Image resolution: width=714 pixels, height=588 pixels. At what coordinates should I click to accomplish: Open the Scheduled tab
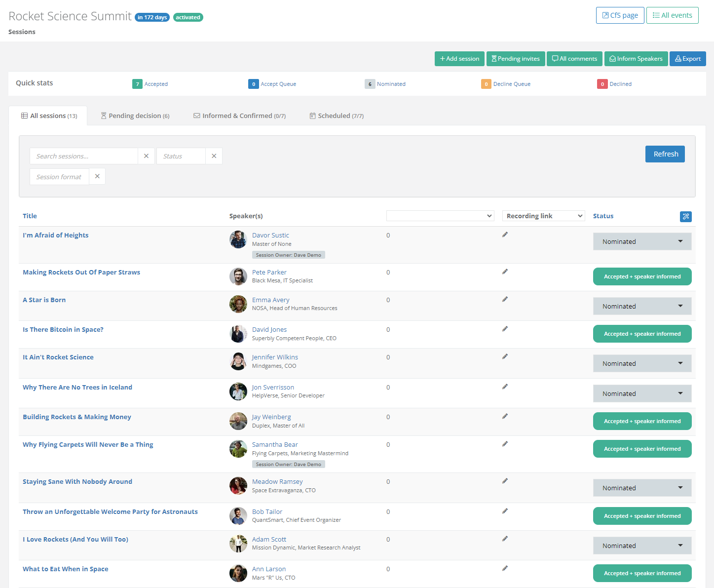337,116
